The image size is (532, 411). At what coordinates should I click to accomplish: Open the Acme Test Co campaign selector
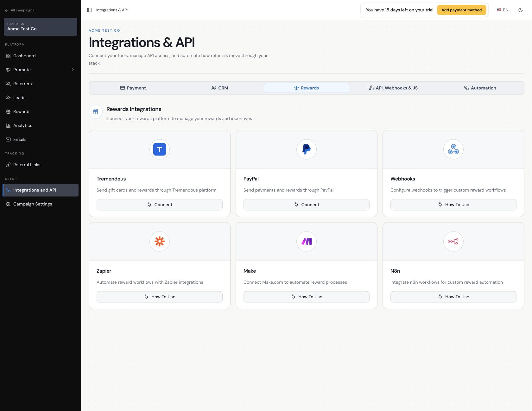click(x=41, y=27)
